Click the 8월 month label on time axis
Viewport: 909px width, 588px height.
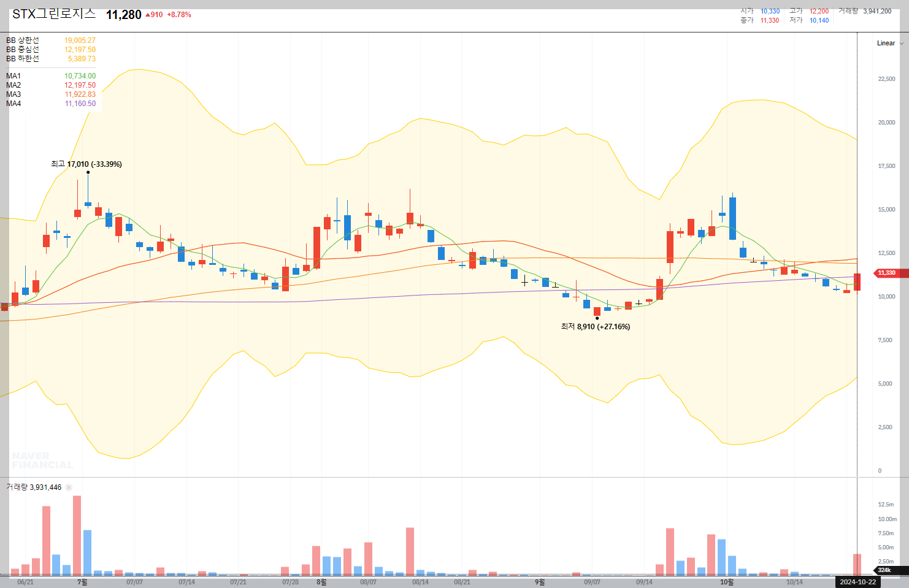[321, 582]
